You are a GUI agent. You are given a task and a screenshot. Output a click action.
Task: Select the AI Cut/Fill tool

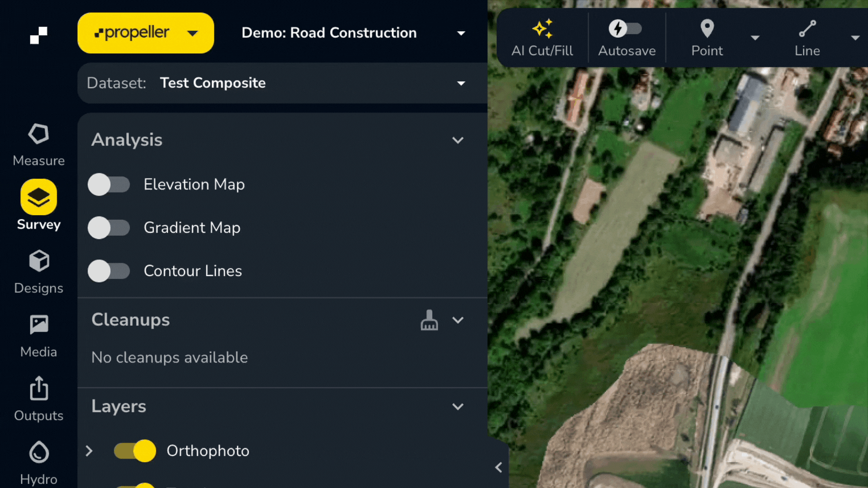coord(542,38)
